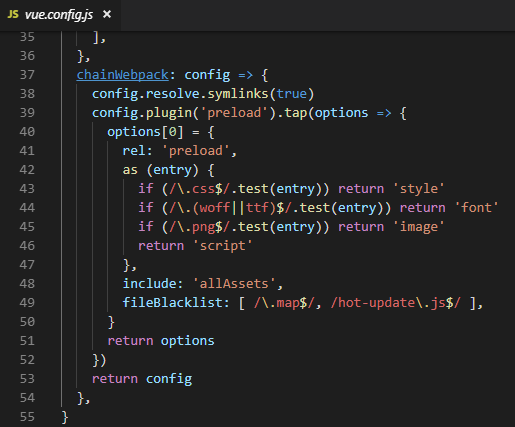The width and height of the screenshot is (515, 427).
Task: Click line number 52 in gutter
Action: [27, 360]
